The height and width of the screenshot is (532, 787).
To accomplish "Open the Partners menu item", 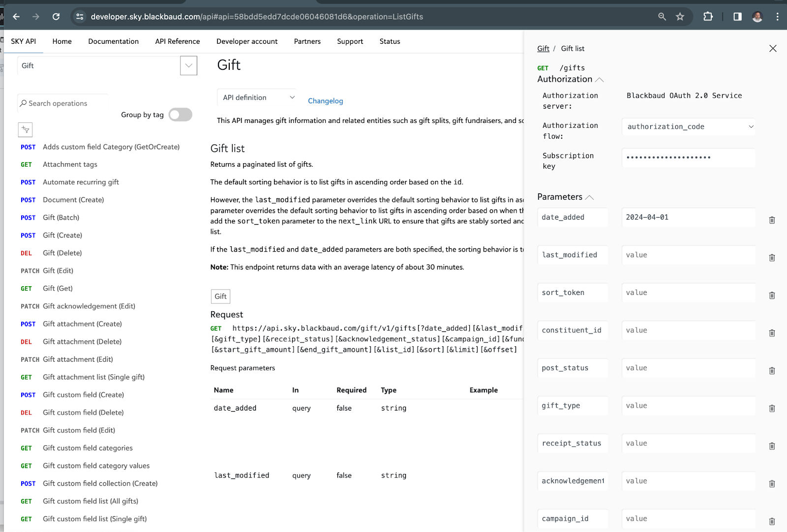I will point(307,41).
